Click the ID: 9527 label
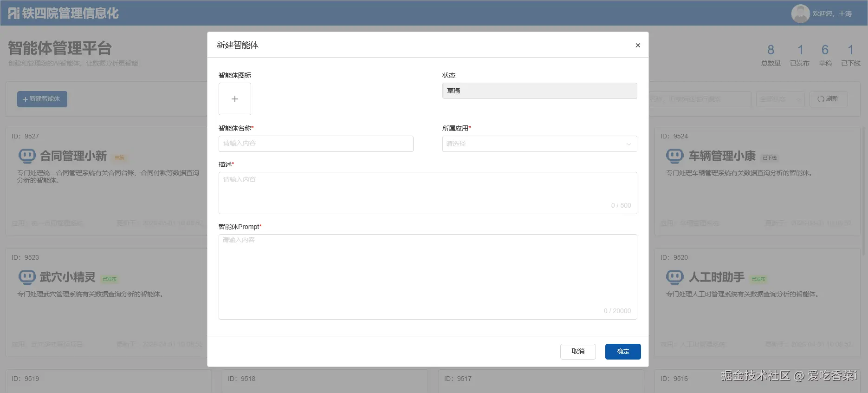Image resolution: width=868 pixels, height=393 pixels. point(26,136)
